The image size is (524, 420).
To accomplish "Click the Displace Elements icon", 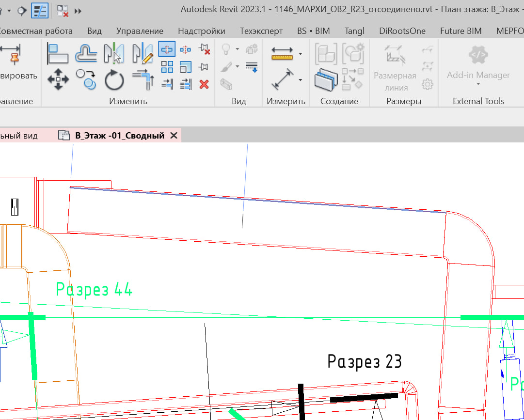I will [x=251, y=49].
